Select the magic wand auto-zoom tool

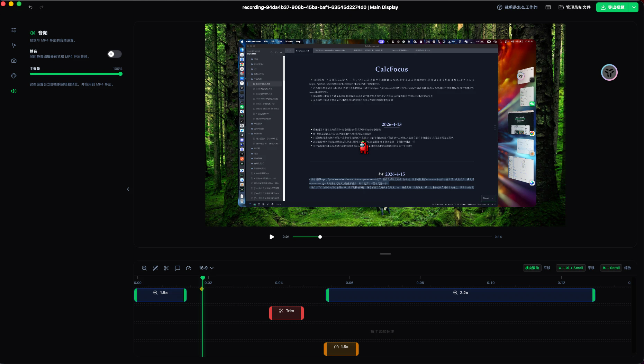155,268
